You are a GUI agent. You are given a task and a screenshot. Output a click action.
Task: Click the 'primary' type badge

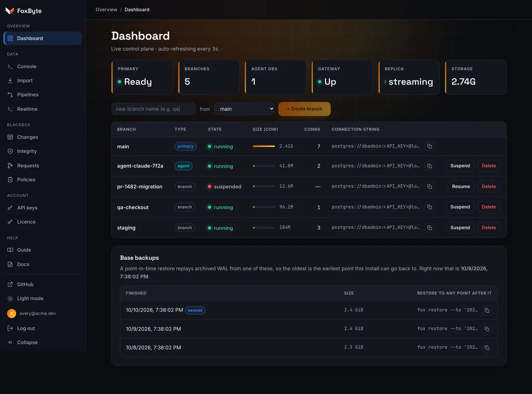pyautogui.click(x=186, y=147)
